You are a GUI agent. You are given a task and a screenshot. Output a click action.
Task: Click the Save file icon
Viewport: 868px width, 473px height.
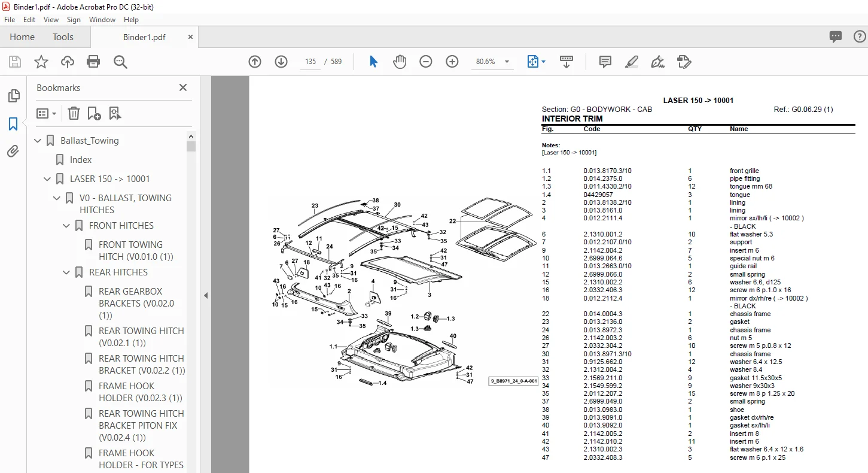[x=15, y=62]
